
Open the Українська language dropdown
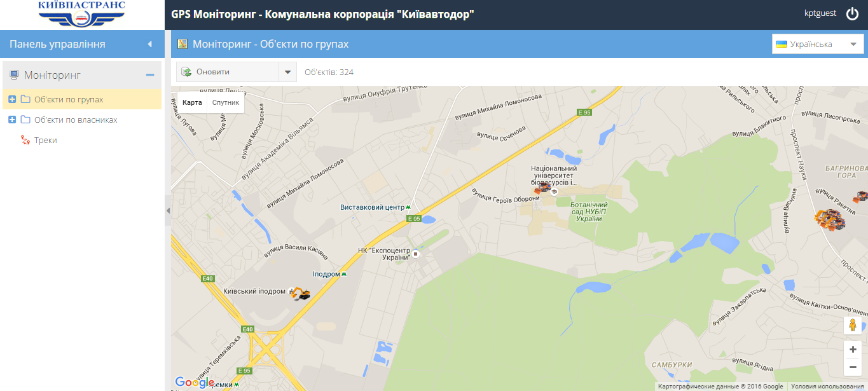pos(818,45)
